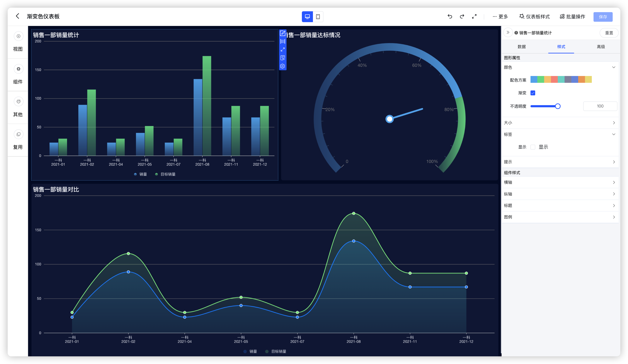Switch to mobile layout preview
Screen dimensions: 628x364
(x=318, y=17)
